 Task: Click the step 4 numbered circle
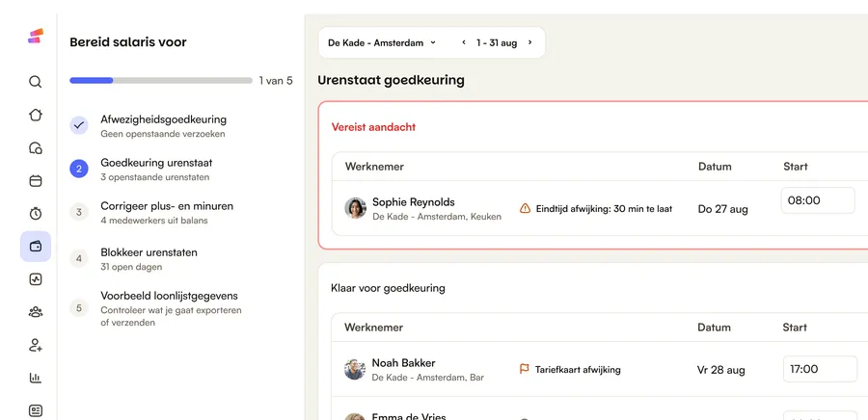79,258
